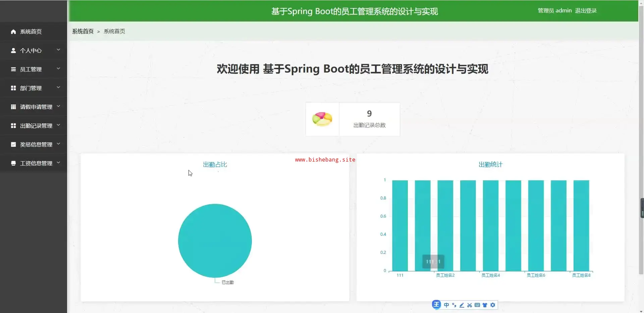644x313 pixels.
Task: Click the pie chart icon in the stat card
Action: point(322,119)
